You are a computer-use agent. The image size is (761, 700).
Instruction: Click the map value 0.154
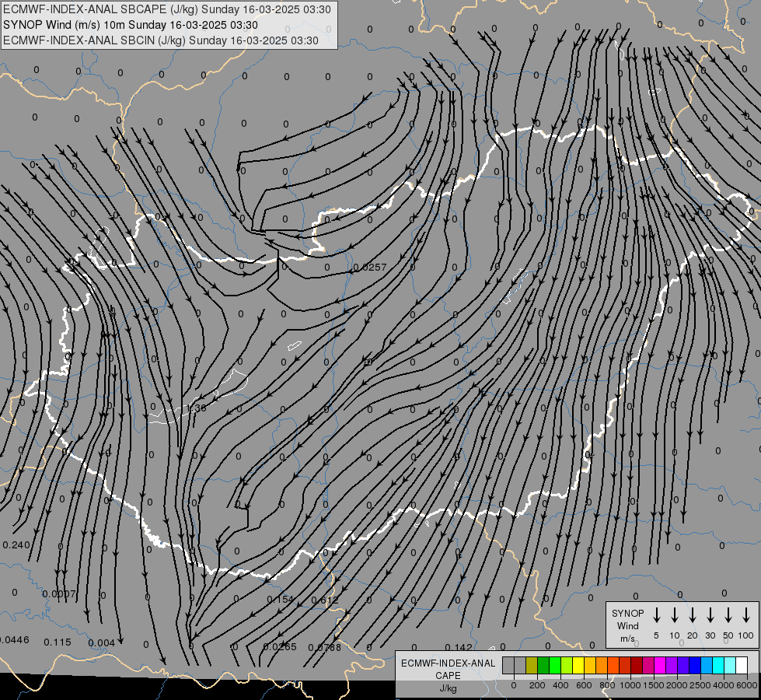[281, 600]
